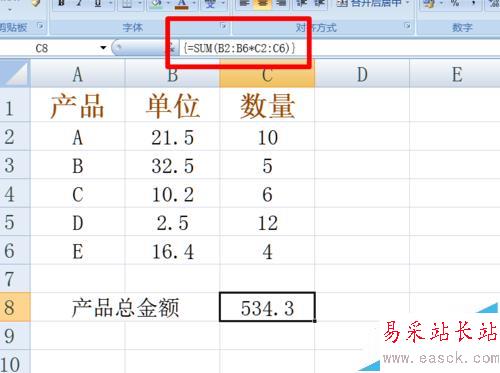Click the cell containing 21.5
Screen dimensions: 500x373
[x=172, y=136]
